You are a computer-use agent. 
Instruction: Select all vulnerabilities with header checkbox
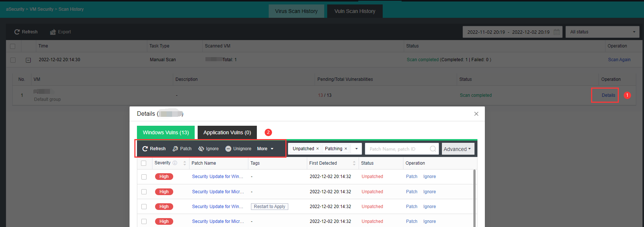pyautogui.click(x=144, y=163)
